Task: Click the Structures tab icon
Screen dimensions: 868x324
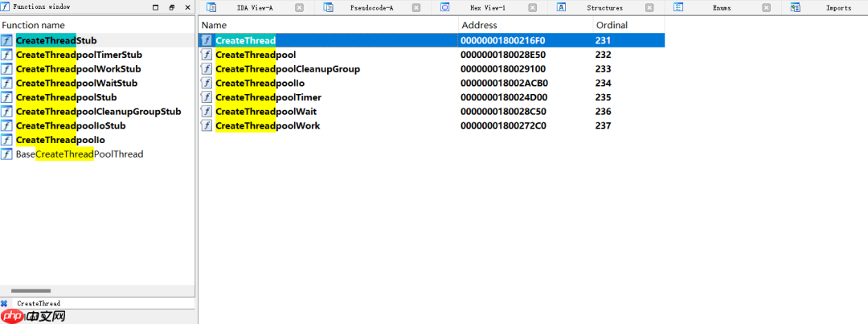Action: coord(561,8)
